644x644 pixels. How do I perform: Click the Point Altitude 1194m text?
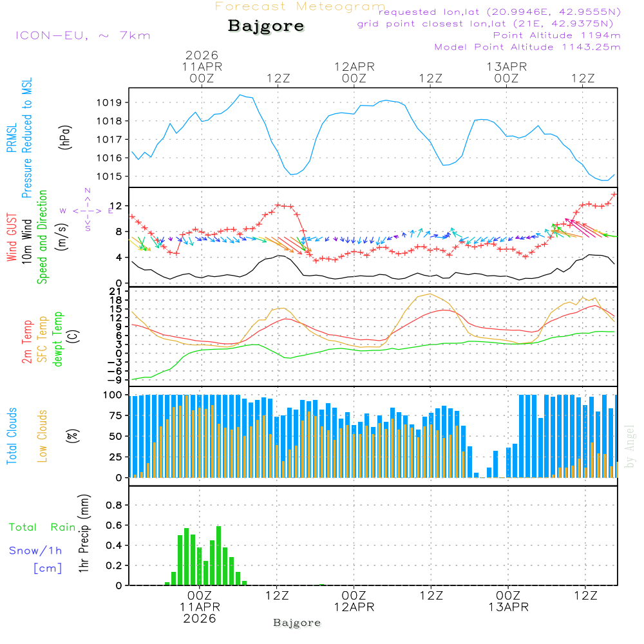coord(556,35)
